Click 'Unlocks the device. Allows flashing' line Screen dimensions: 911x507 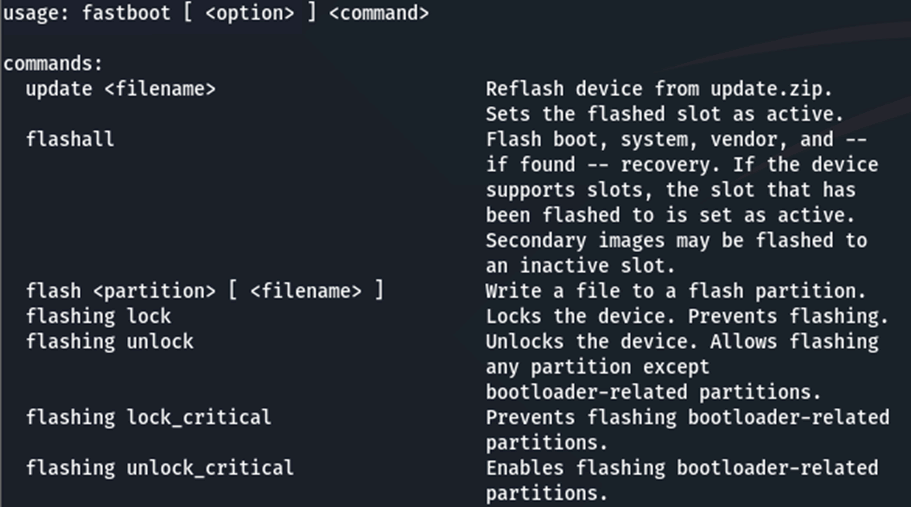point(682,342)
